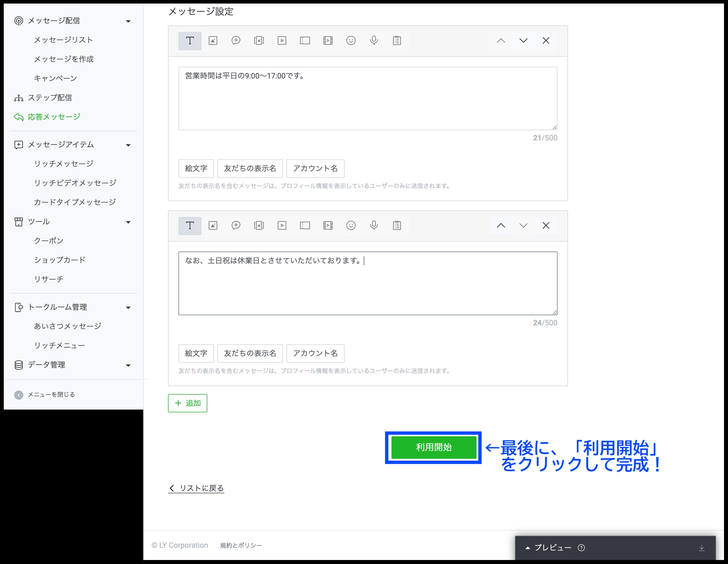This screenshot has width=728, height=564.
Task: Choose video play icon in second message toolbar
Action: [282, 226]
